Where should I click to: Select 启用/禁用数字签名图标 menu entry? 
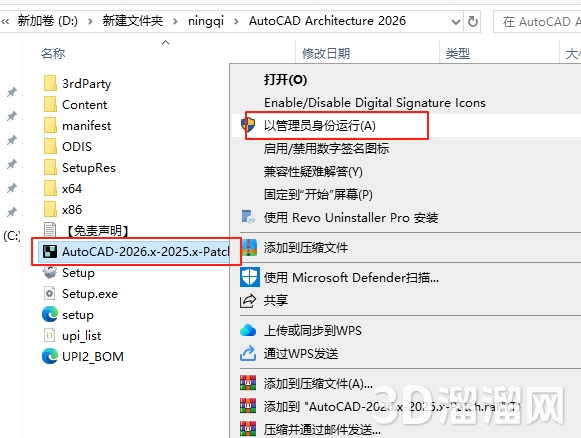tap(326, 149)
